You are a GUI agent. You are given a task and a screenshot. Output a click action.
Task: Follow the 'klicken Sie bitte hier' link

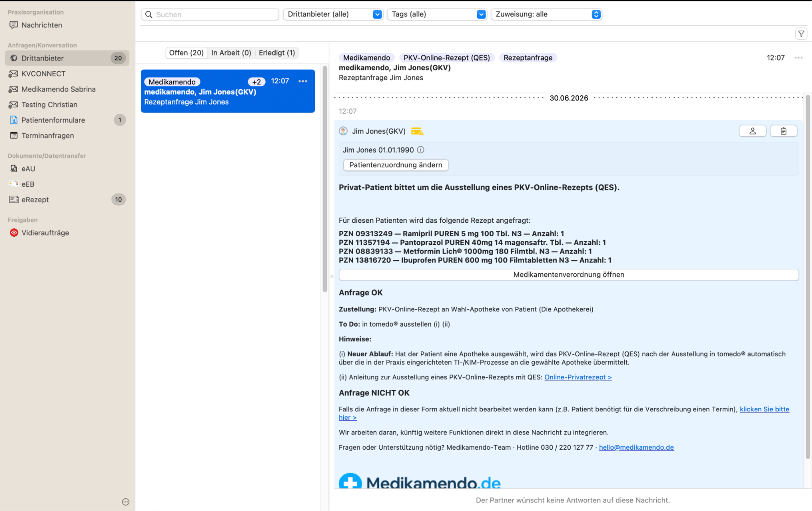[x=764, y=409]
